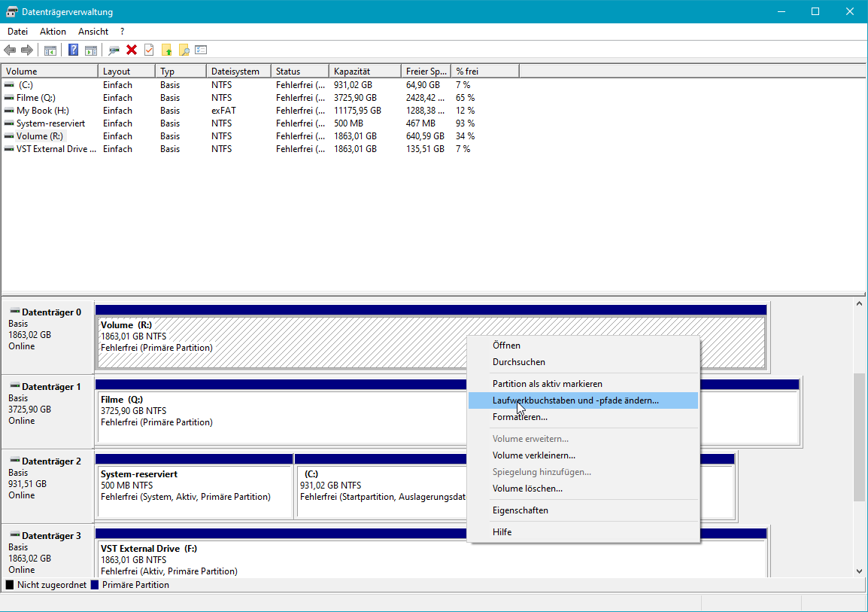Click the disk icon beside Datenträger 3
The image size is (868, 612).
15,535
